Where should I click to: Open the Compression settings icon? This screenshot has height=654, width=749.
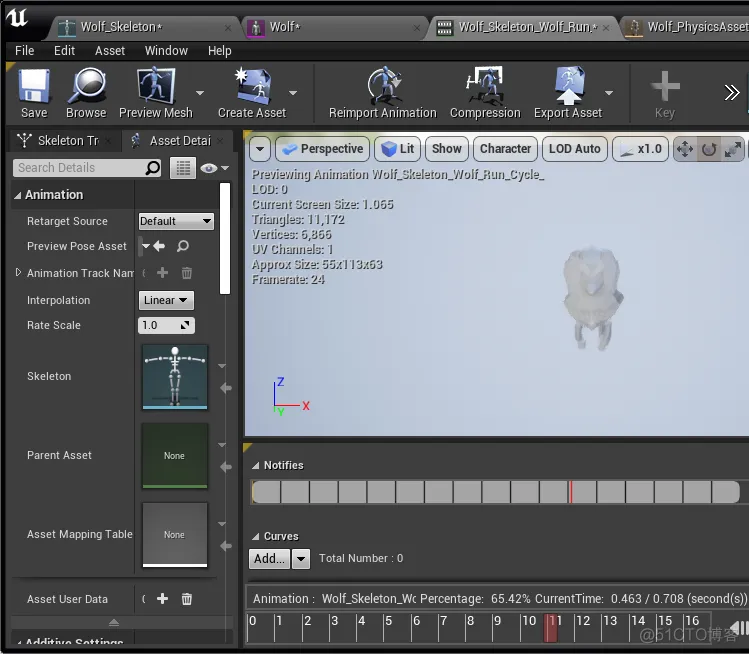coord(485,86)
